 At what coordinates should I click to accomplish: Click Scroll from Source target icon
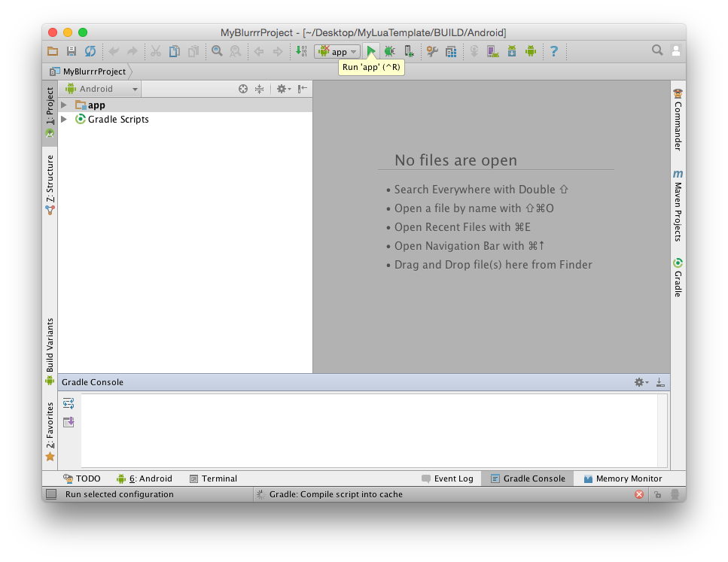pyautogui.click(x=243, y=89)
